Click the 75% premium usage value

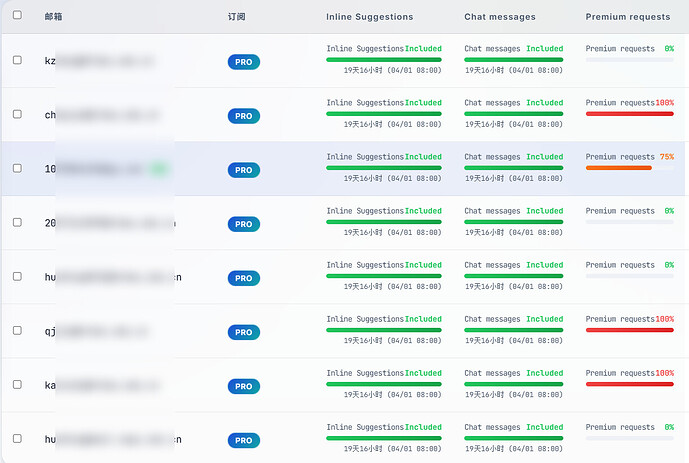pos(667,157)
